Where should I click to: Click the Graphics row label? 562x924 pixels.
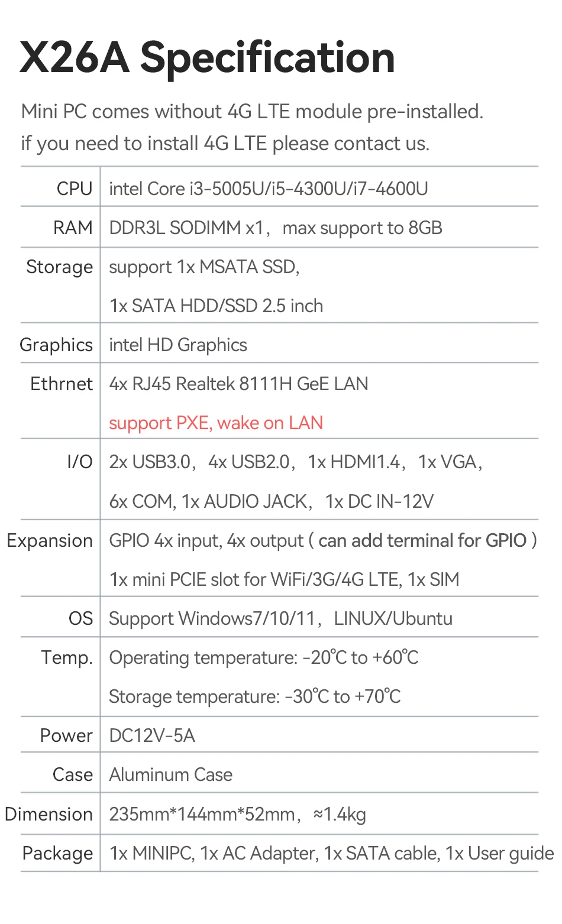coord(56,345)
